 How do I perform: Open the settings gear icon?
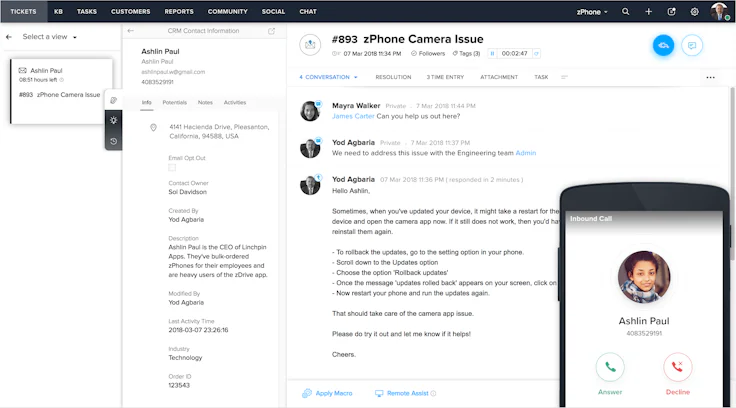point(694,12)
